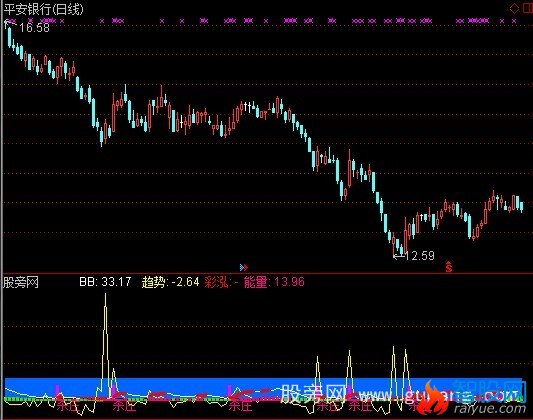The image size is (533, 420).
Task: Click the 12.59 low price label
Action: pyautogui.click(x=420, y=256)
